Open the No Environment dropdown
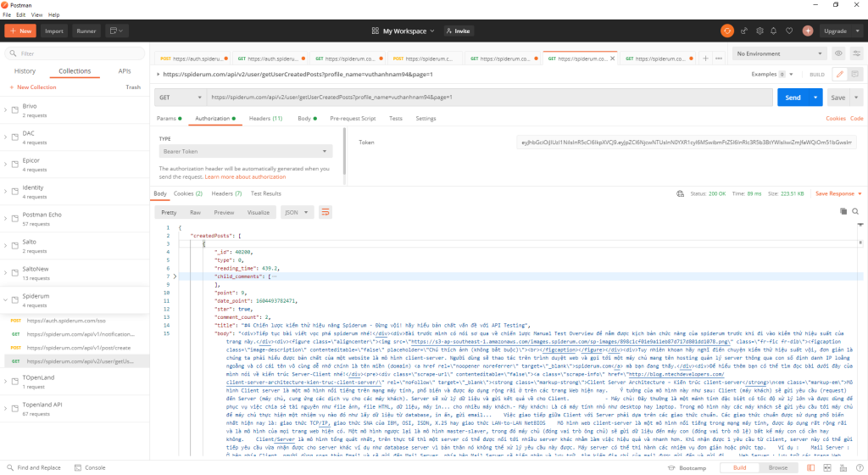 tap(780, 53)
